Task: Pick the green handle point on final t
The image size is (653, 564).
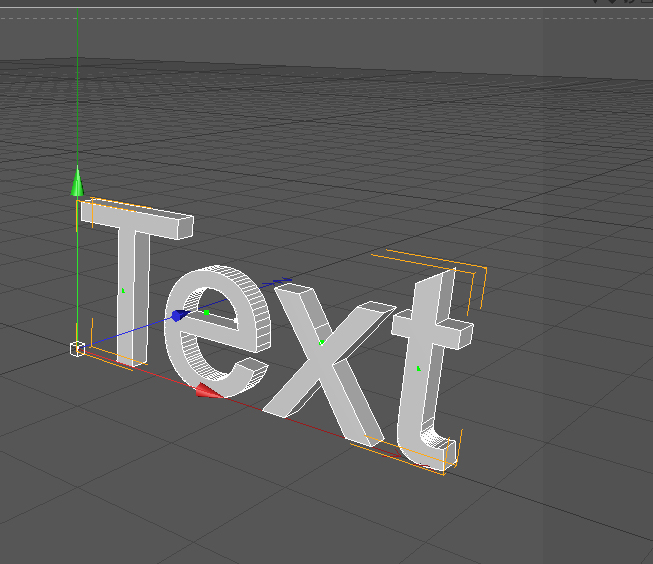Action: click(x=418, y=369)
